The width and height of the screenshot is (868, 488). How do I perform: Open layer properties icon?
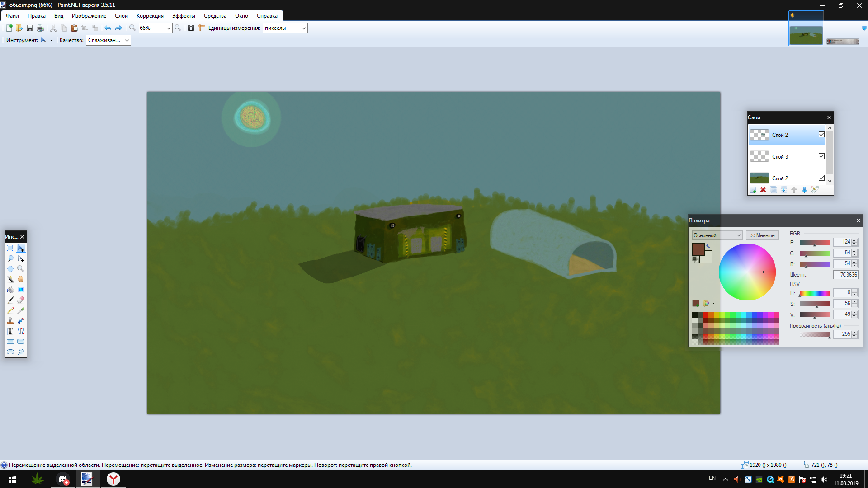click(815, 190)
